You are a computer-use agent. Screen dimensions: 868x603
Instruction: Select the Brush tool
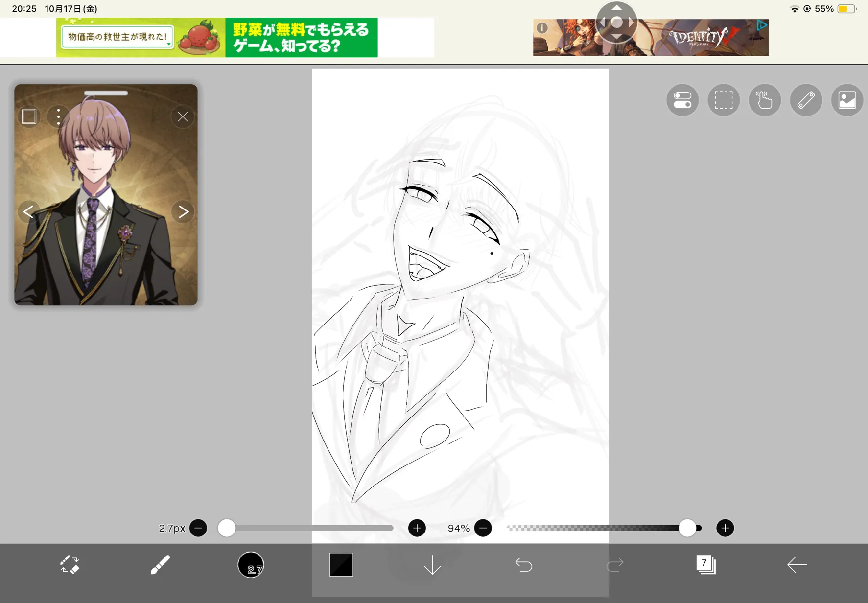pyautogui.click(x=160, y=565)
